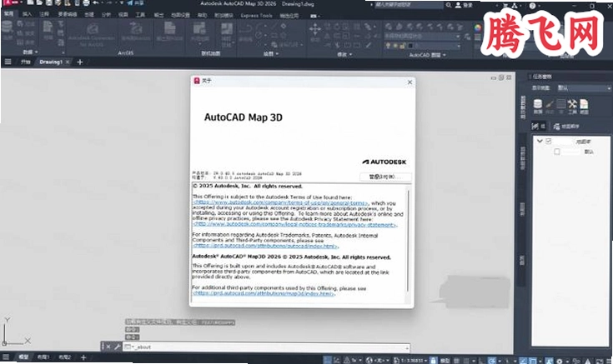Screen dimensions: 613x364
Task: Toggle the map base layer checkbox
Action: tap(549, 141)
